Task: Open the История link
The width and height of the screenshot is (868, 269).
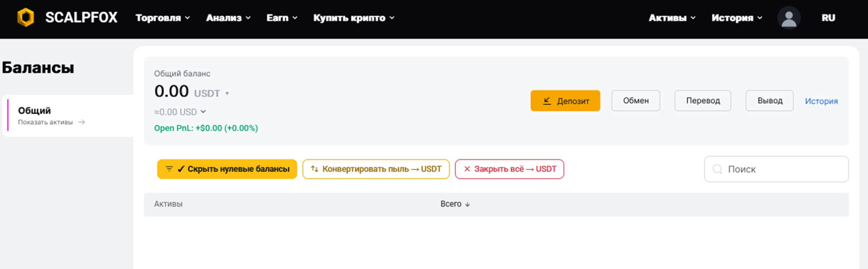Action: coord(821,101)
